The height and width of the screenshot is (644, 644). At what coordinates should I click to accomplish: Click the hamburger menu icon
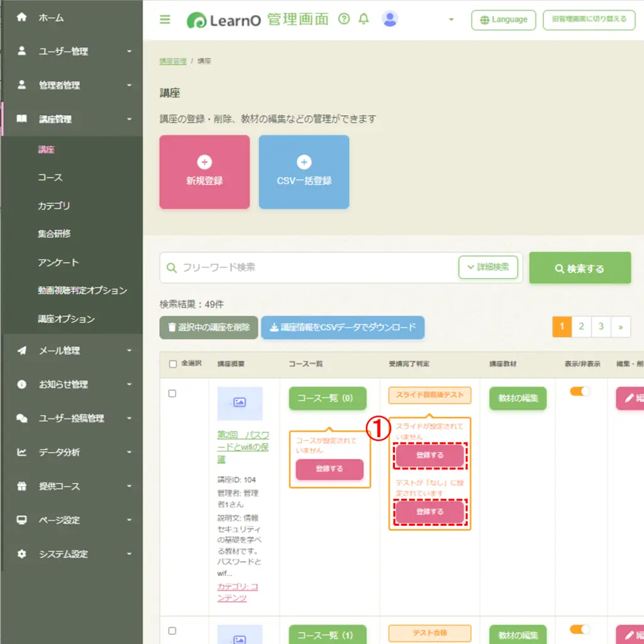165,19
